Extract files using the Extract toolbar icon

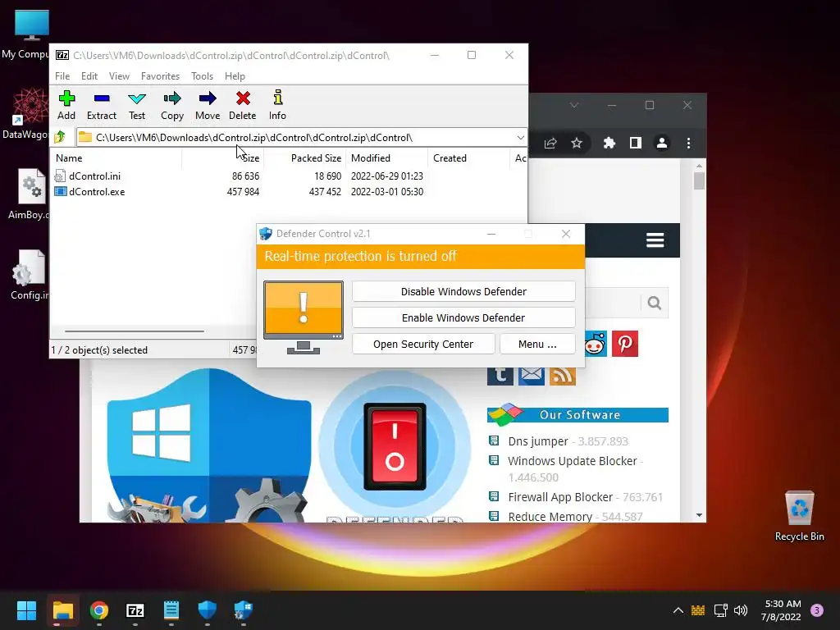tap(101, 105)
